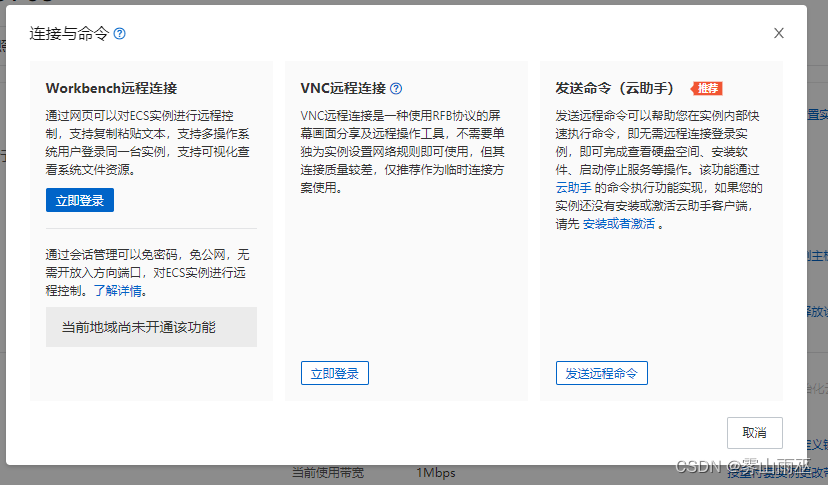Screen dimensions: 828x485
Task: Click the Workbench远程连接 heading
Action: (x=111, y=88)
